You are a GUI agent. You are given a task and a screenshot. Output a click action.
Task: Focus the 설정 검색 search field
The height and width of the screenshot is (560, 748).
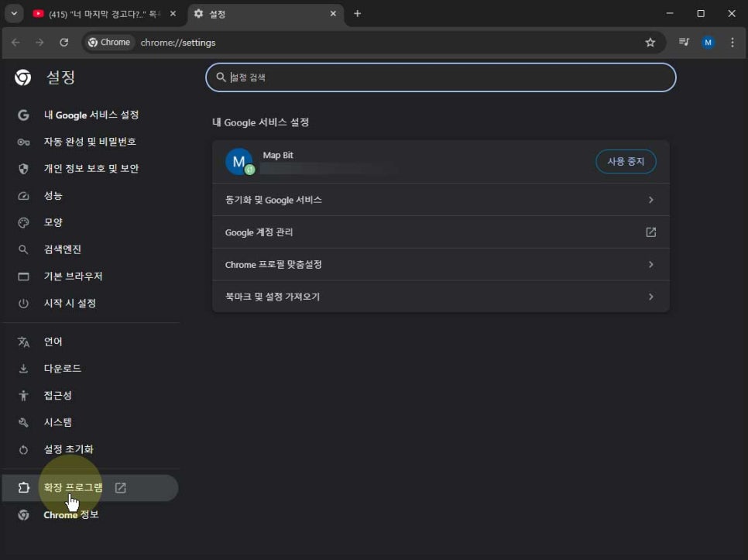coord(441,77)
